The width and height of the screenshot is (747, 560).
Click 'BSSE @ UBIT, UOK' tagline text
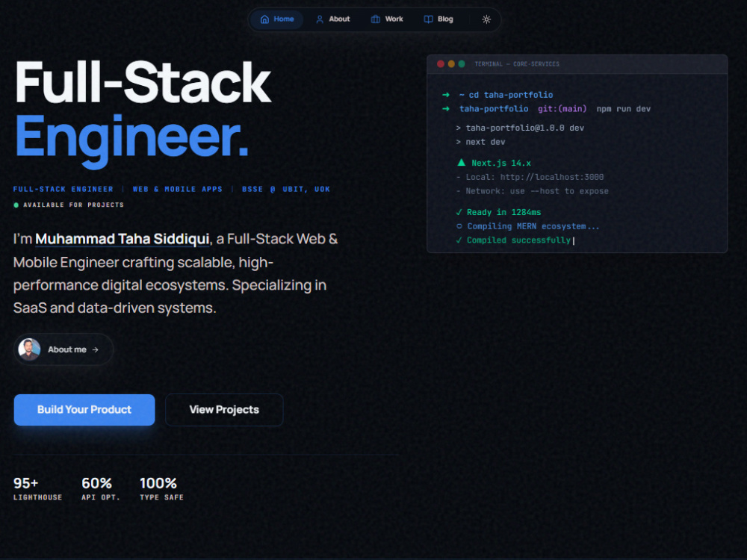(286, 190)
